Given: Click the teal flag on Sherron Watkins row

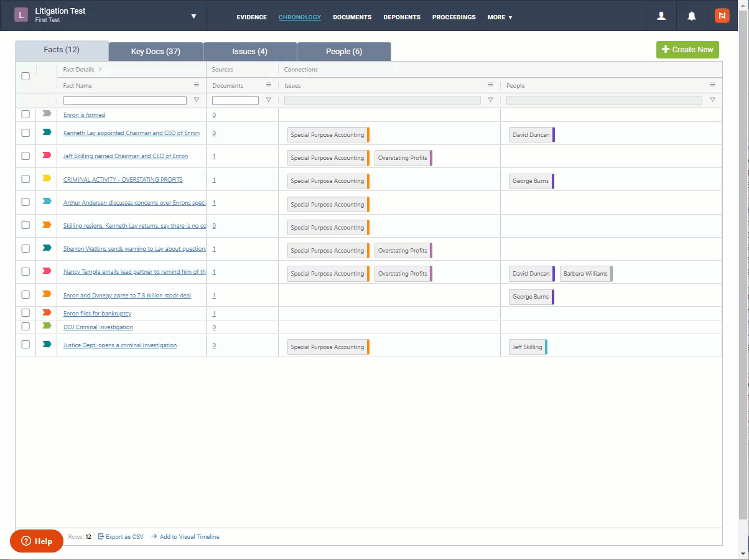Looking at the screenshot, I should pyautogui.click(x=47, y=248).
